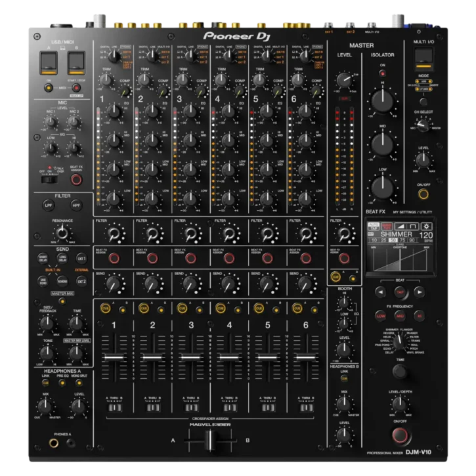The width and height of the screenshot is (476, 476).
Task: Push the FX Frequency LOW button
Action: tap(380, 316)
